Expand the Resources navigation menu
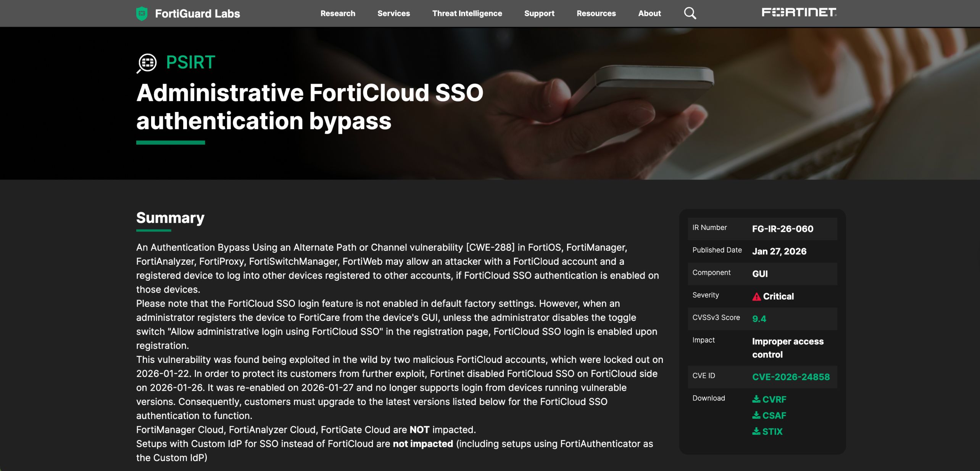980x471 pixels. 596,13
